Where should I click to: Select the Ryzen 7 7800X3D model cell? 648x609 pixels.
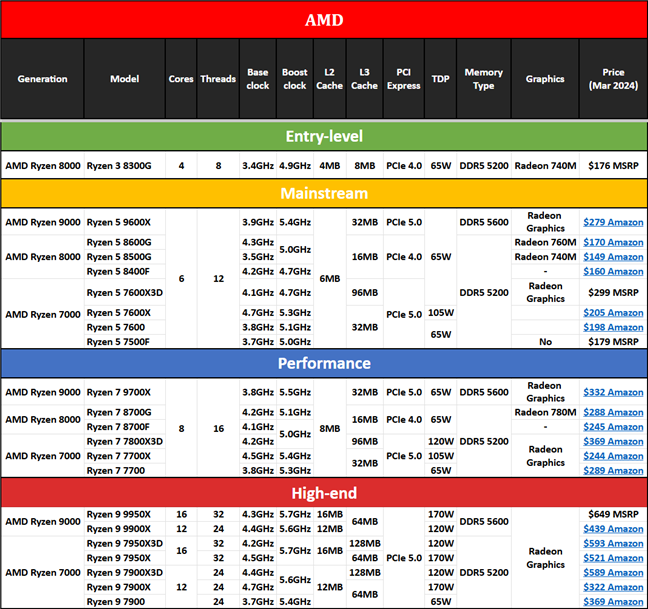[x=124, y=441]
